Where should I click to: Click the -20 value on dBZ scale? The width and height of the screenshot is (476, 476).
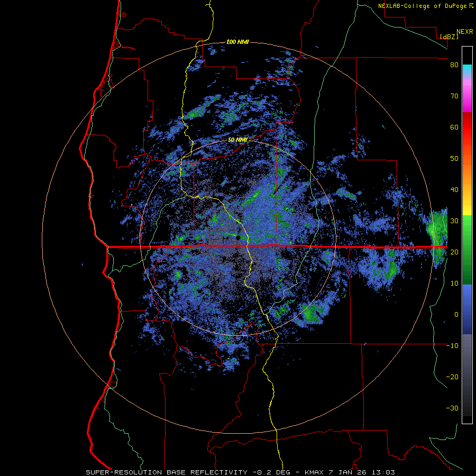(x=452, y=377)
